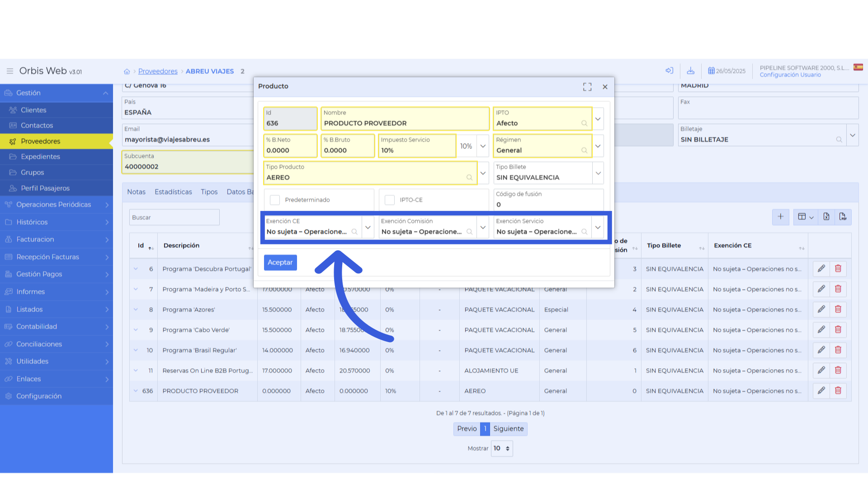Screen dimensions: 868x488
Task: Open the IPTO dropdown arrow
Action: pyautogui.click(x=598, y=119)
